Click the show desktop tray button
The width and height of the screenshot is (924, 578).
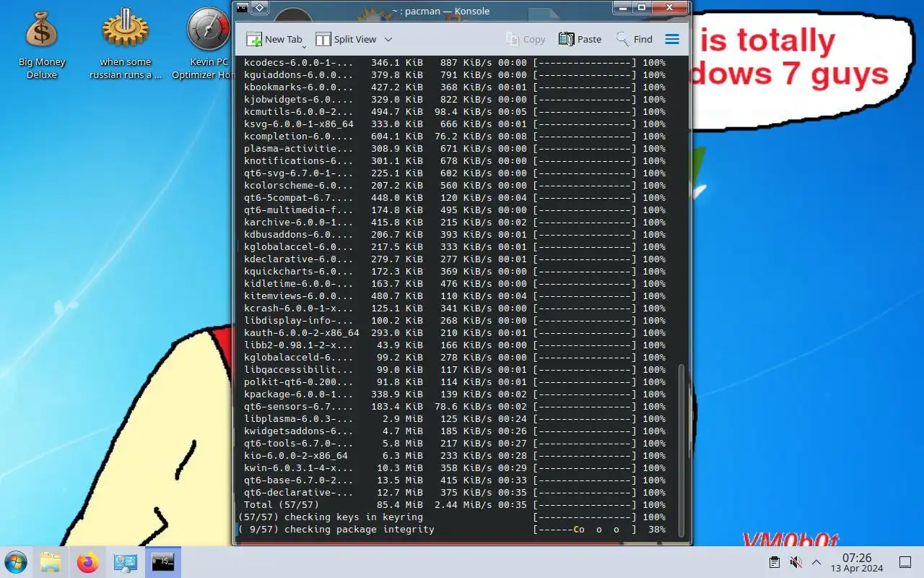(905, 562)
